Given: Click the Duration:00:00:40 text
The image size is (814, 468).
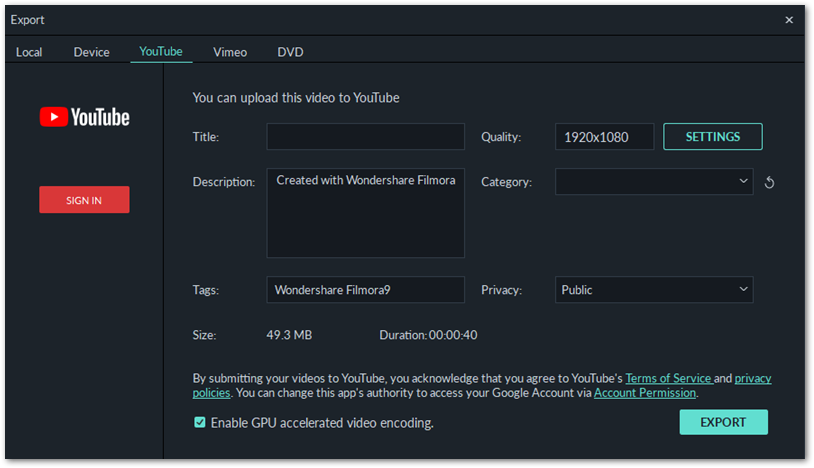Looking at the screenshot, I should [428, 335].
